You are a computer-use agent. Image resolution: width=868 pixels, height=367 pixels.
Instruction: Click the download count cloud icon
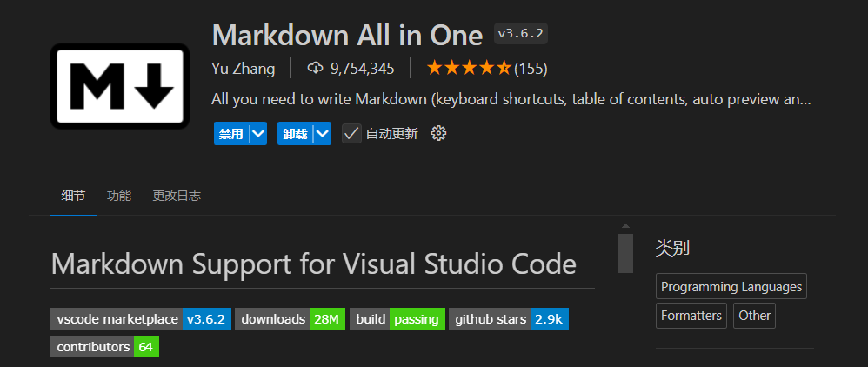(316, 68)
